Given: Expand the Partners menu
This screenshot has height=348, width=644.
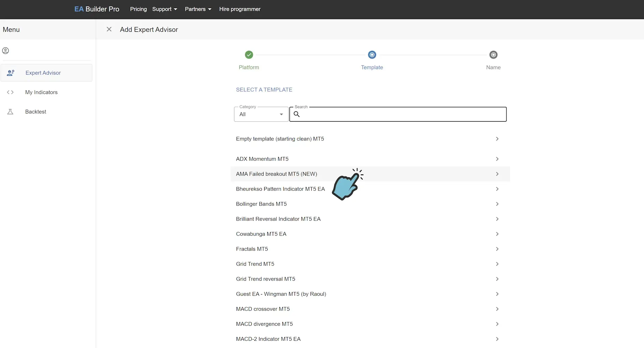Looking at the screenshot, I should pyautogui.click(x=198, y=9).
